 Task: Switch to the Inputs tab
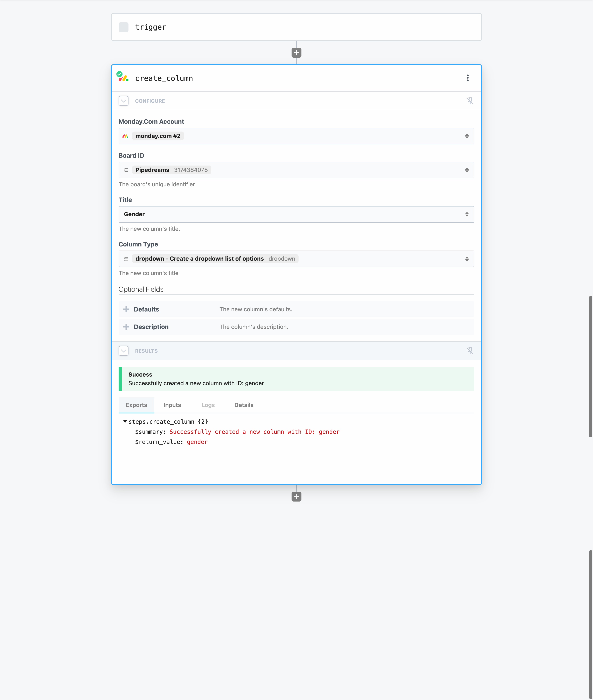coord(172,405)
